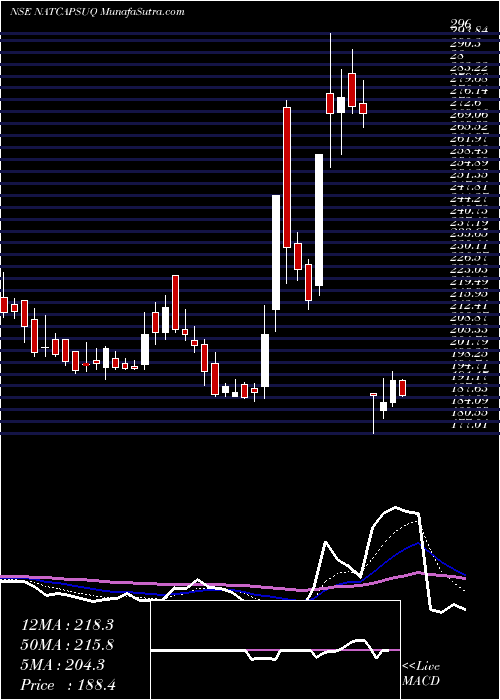The height and width of the screenshot is (700, 500).
Task: Click the '244.27' price axis label
Action: pyautogui.click(x=471, y=199)
